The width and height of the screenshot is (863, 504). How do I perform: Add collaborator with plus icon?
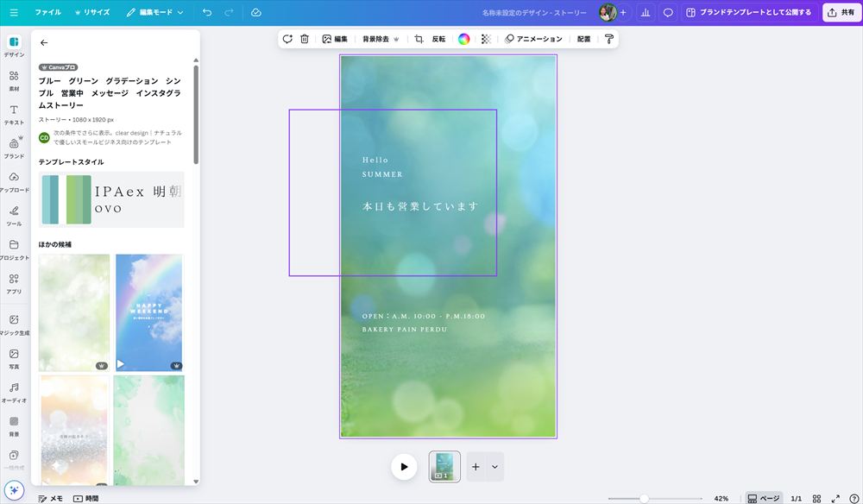pos(624,12)
